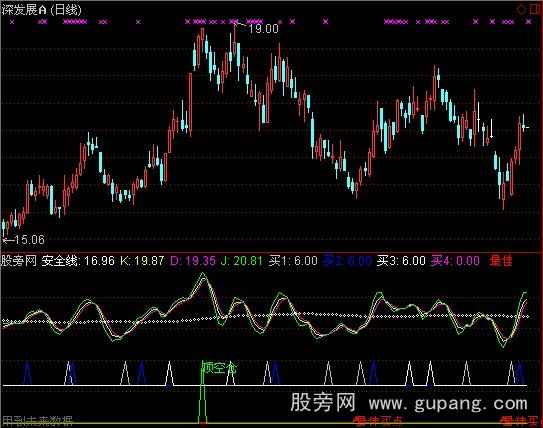Image resolution: width=543 pixels, height=428 pixels.
Task: Click the blue 买2: 0.00 readout
Action: pyautogui.click(x=347, y=260)
